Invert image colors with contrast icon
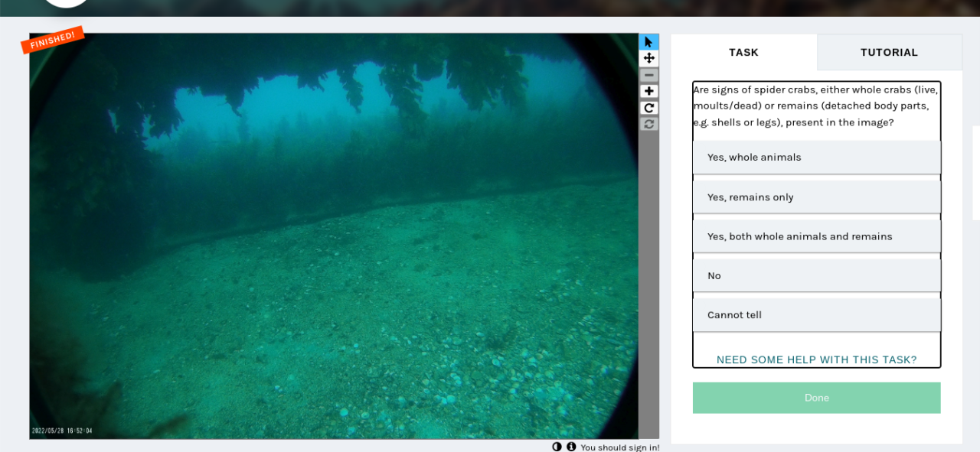 (x=557, y=447)
